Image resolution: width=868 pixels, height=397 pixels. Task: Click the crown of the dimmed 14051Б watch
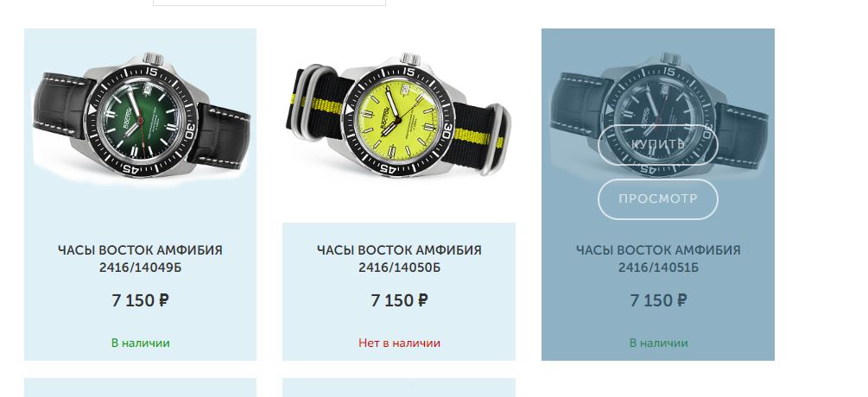pyautogui.click(x=670, y=59)
